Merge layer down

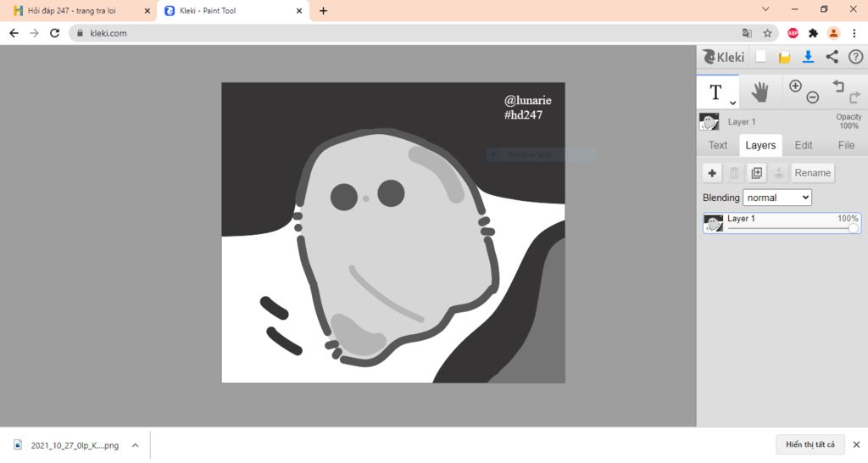coord(778,173)
